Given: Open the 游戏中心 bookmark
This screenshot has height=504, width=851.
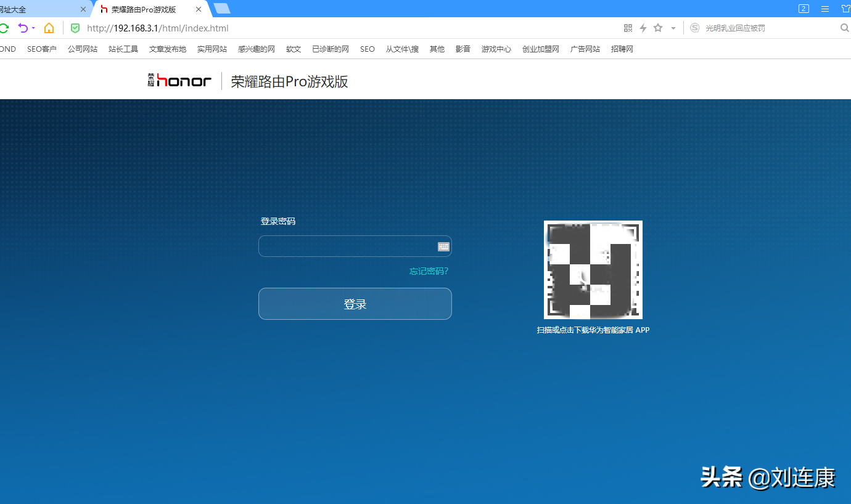Looking at the screenshot, I should (x=496, y=49).
